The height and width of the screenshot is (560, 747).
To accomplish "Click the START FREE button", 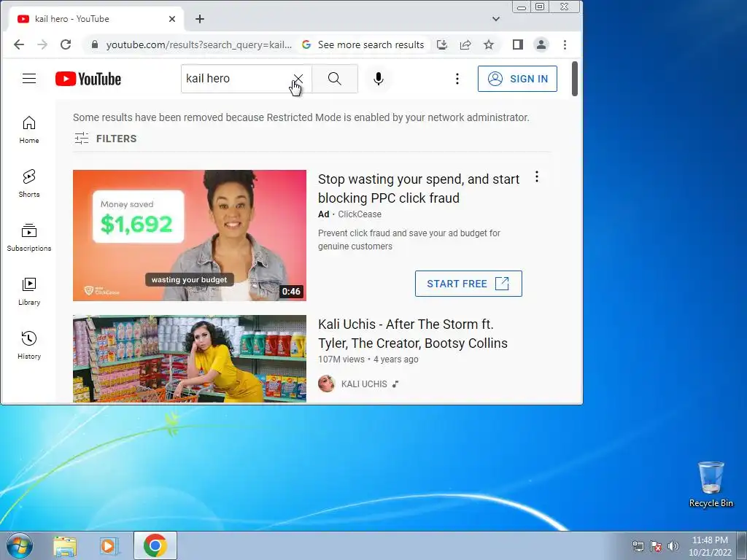I will point(468,284).
